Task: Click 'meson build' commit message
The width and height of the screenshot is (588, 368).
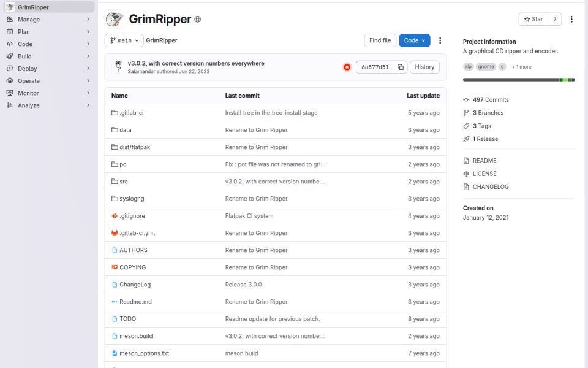Action: point(241,353)
